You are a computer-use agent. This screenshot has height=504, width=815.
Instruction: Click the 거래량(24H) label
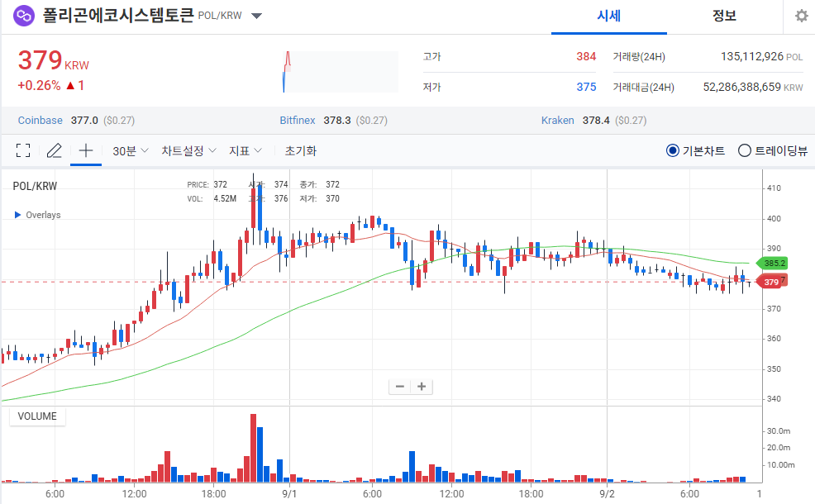(639, 57)
